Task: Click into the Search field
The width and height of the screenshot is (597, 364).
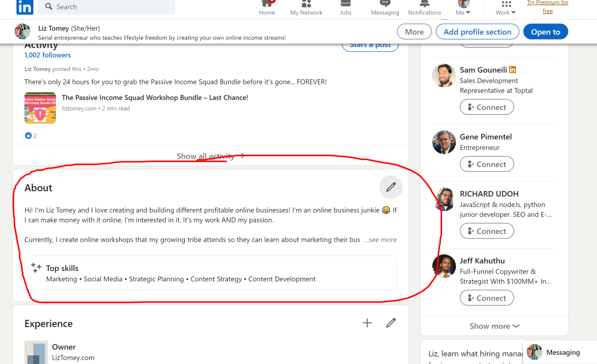Action: coord(106,7)
